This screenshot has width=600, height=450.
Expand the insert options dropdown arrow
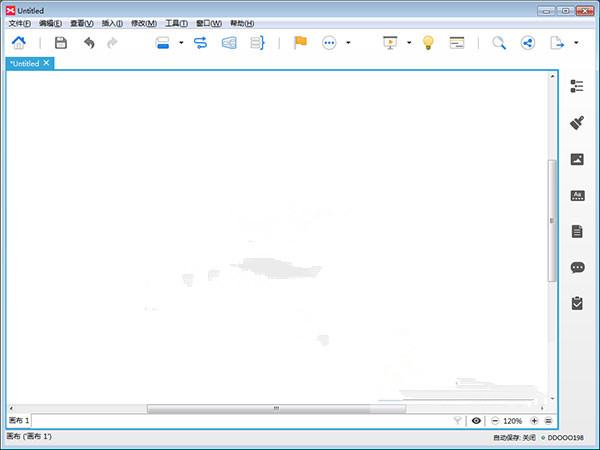(x=348, y=42)
